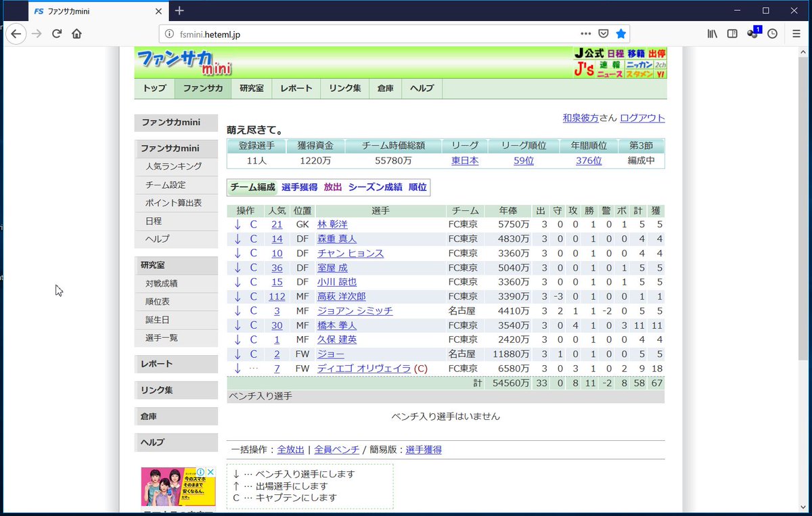Open the 376位 yearly rank link
The image size is (812, 516).
click(589, 161)
